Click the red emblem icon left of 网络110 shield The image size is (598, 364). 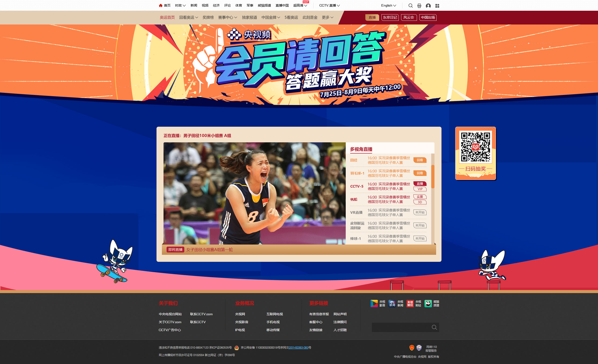[412, 348]
